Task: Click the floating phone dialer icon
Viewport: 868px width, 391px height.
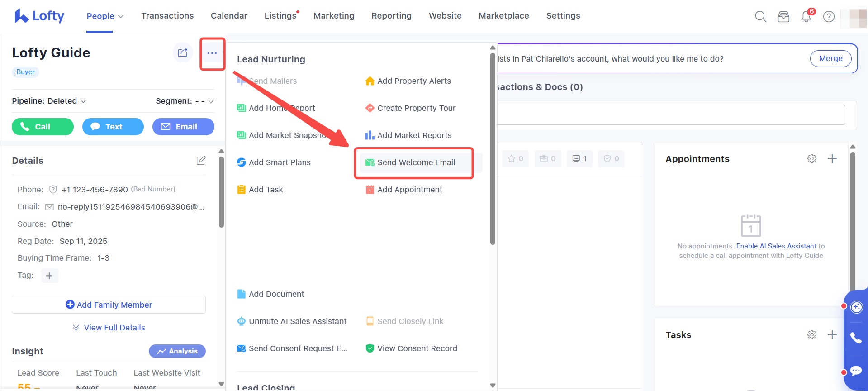Action: click(856, 338)
